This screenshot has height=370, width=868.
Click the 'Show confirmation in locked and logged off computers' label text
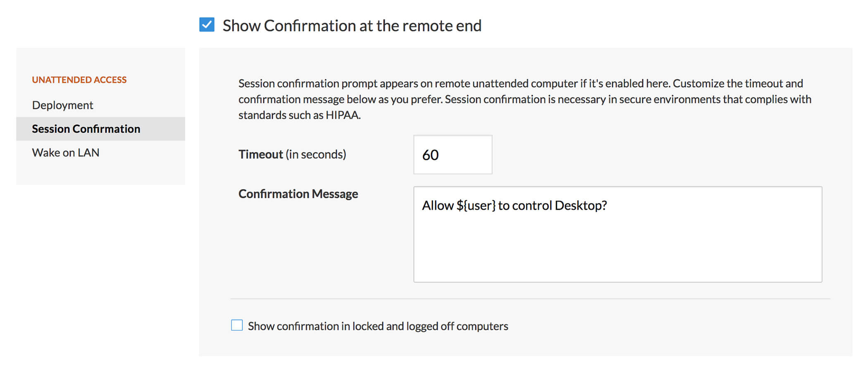click(x=378, y=326)
